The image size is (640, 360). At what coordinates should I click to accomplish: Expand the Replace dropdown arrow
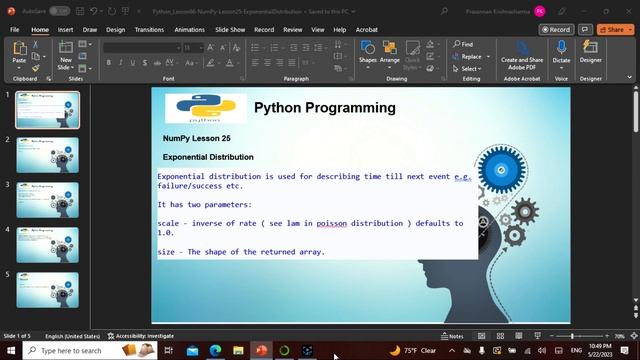click(488, 57)
